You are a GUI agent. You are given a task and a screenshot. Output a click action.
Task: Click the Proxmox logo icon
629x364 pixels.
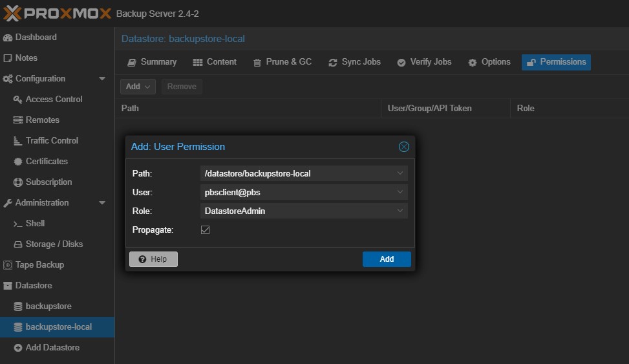[x=13, y=14]
